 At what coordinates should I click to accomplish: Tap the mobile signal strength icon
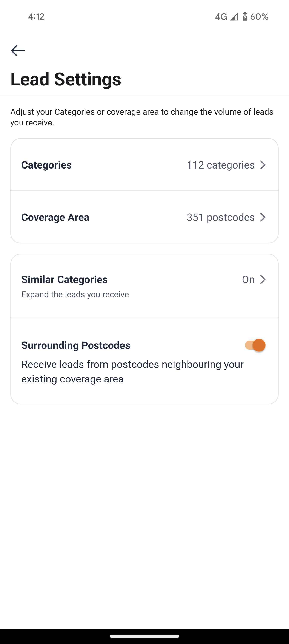point(234,17)
